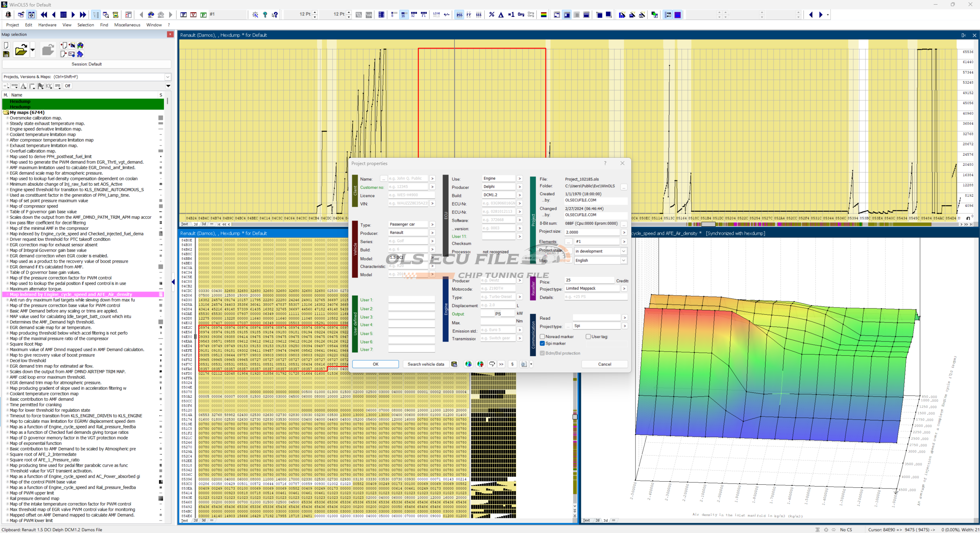Viewport: 980px width, 533px height.
Task: Toggle hexadecimal 'FF' number format
Action: click(469, 15)
